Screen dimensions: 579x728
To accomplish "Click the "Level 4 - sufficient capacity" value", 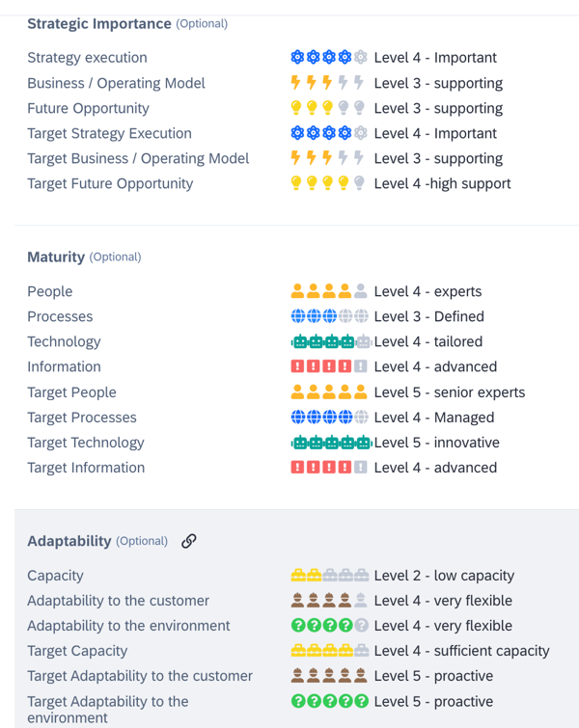I will (x=462, y=651).
